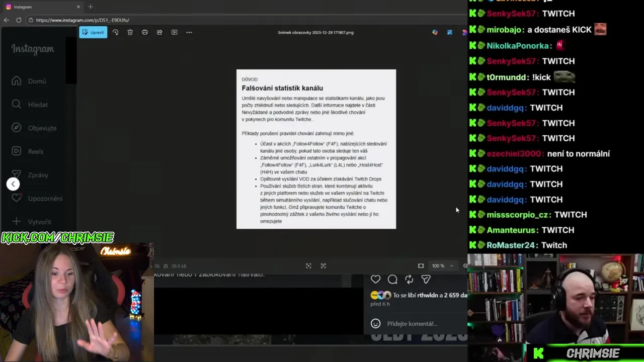Viewport: 644px width, 362px height.
Task: Click chat username NikolkaPonorka
Action: 518,46
